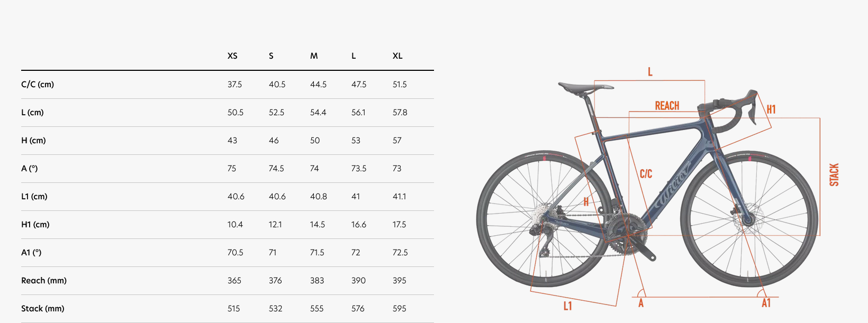Click the C/C label on the frame
The image size is (868, 323).
coord(646,174)
